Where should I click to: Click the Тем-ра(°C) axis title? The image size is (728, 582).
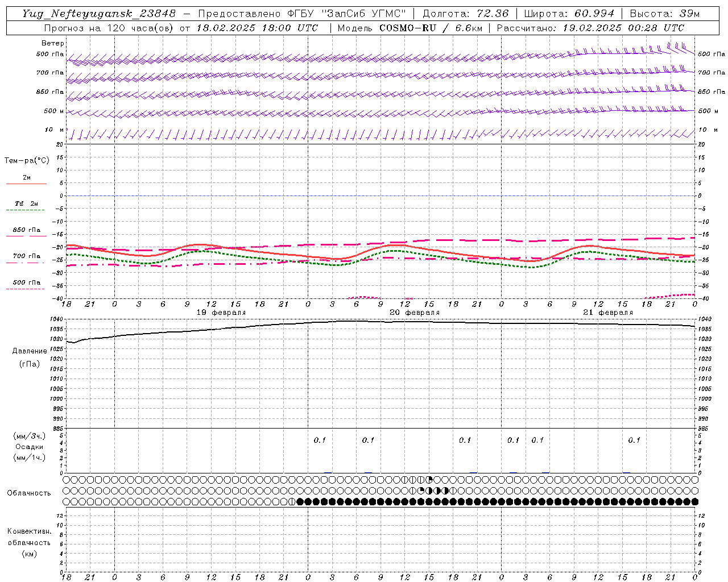[x=27, y=161]
